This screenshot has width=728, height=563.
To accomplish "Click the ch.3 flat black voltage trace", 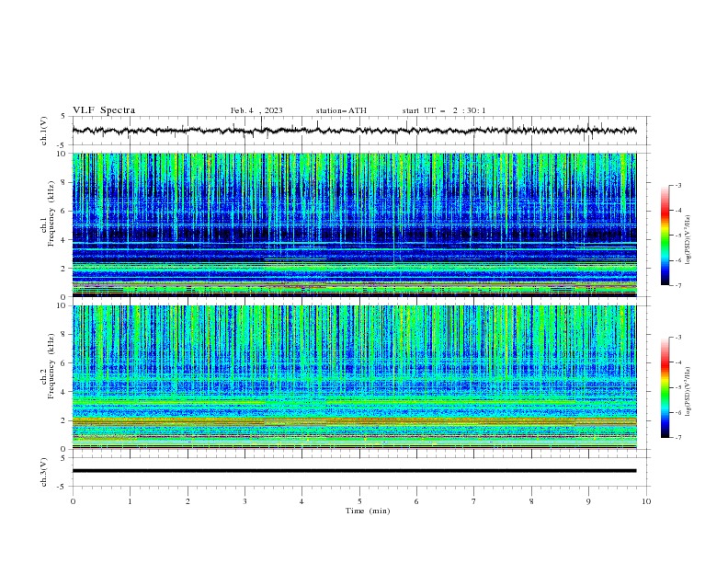I will pos(354,471).
